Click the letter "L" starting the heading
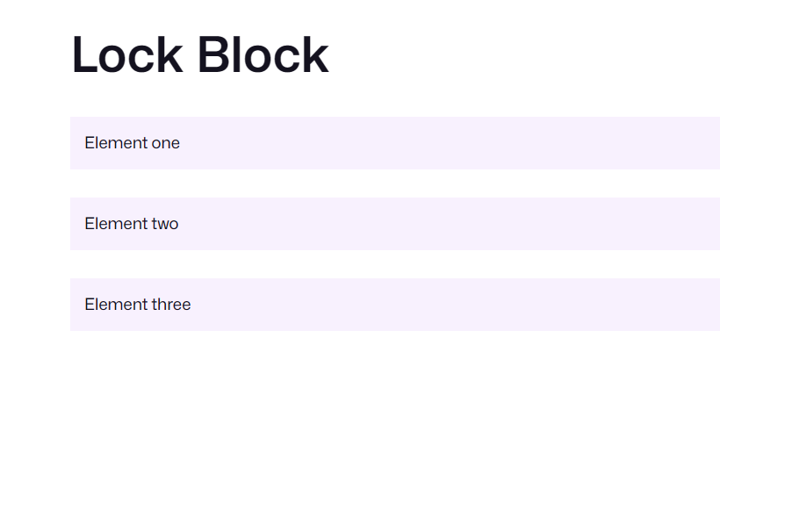The image size is (799, 532). click(x=83, y=54)
